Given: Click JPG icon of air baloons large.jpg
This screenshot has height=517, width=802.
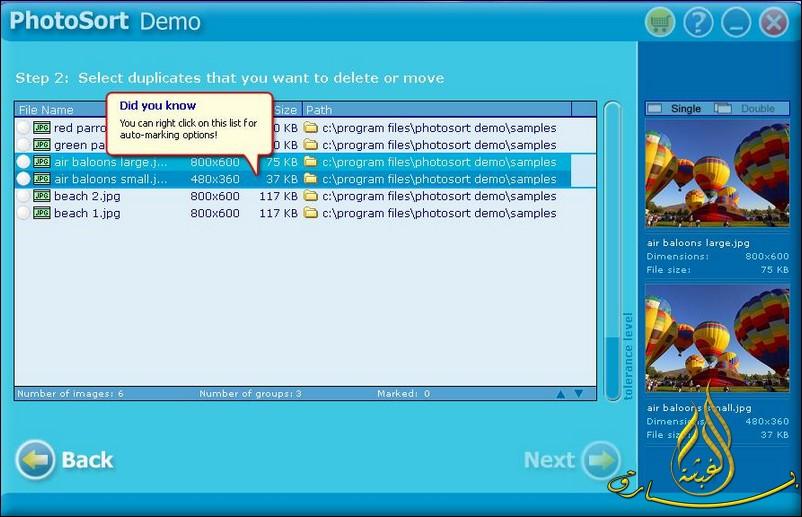Looking at the screenshot, I should [41, 162].
